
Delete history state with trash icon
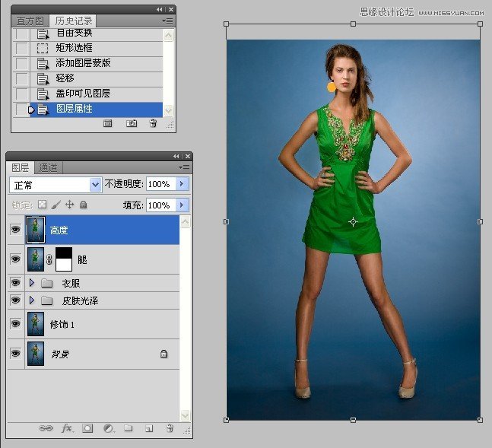click(153, 123)
